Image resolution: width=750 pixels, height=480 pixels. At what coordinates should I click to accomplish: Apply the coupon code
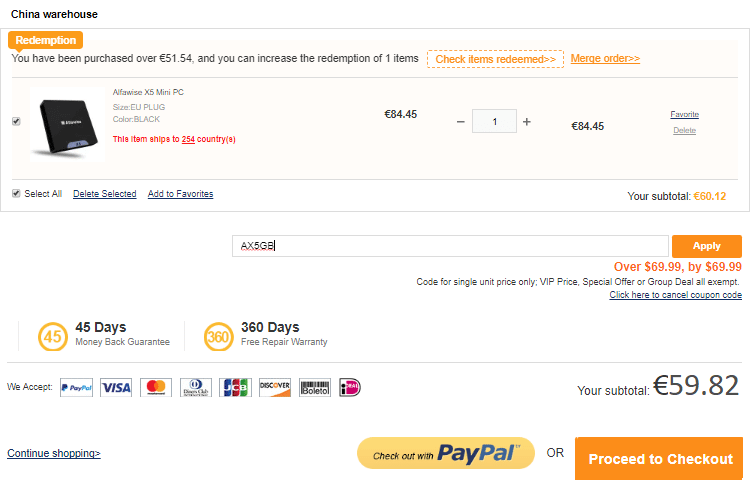[x=707, y=246]
